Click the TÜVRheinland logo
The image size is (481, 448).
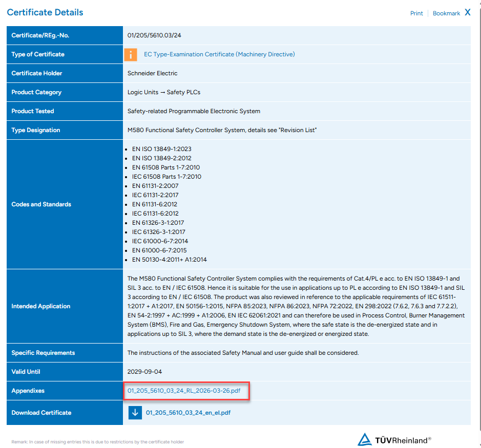tap(394, 440)
